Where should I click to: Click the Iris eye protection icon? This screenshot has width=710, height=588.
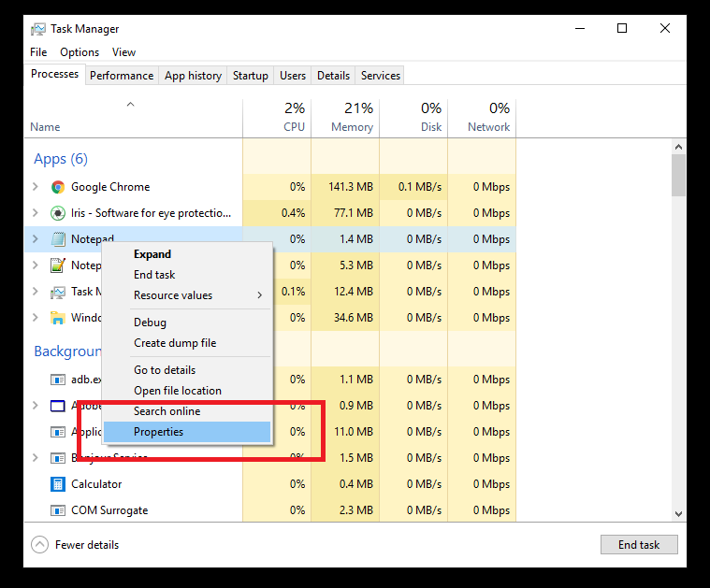coord(57,213)
